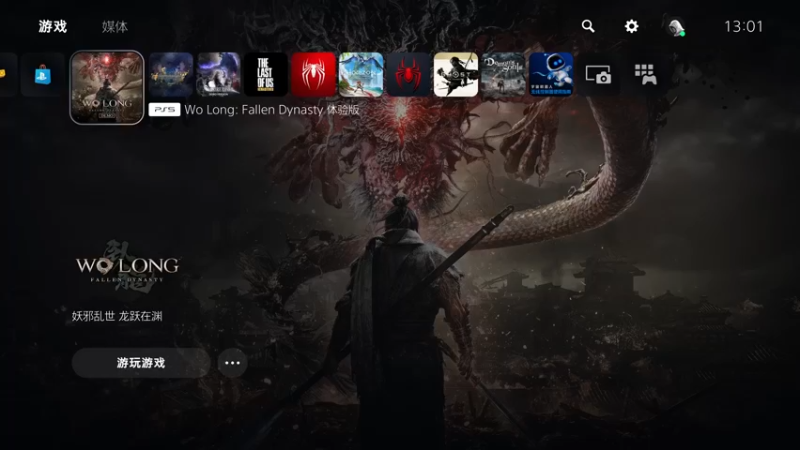The height and width of the screenshot is (450, 800).
Task: Select the highlighted Wo Long game tile
Action: [107, 87]
